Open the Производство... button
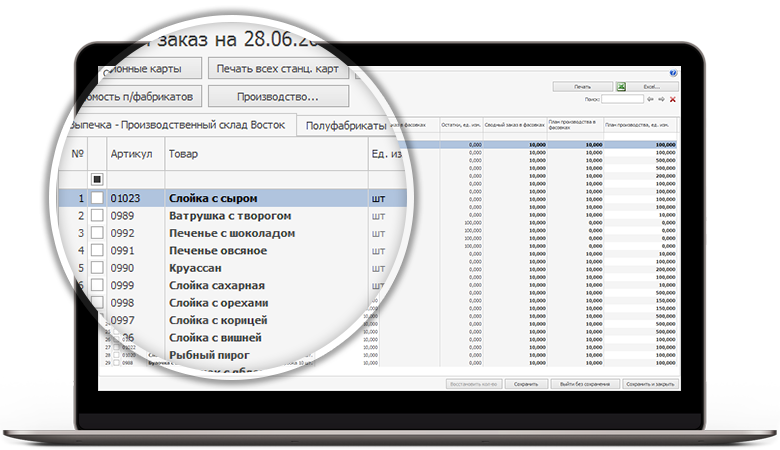Viewport: 780px width, 450px height. point(277,97)
